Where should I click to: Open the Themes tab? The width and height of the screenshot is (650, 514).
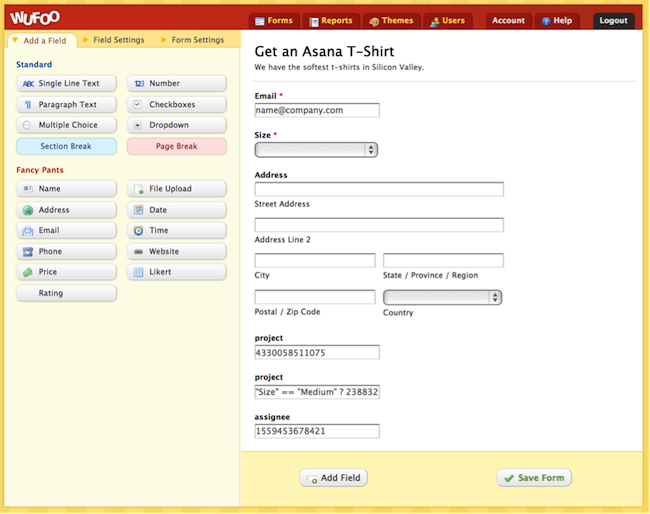click(x=391, y=21)
